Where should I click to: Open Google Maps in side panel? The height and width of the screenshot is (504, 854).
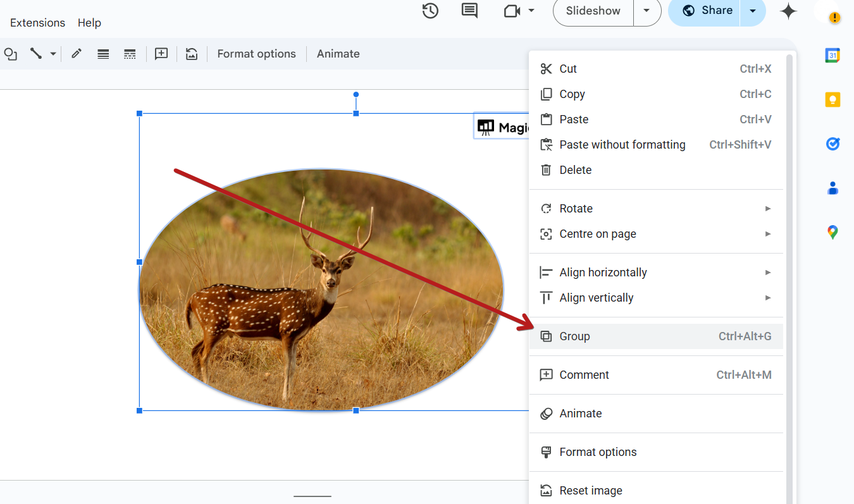832,232
